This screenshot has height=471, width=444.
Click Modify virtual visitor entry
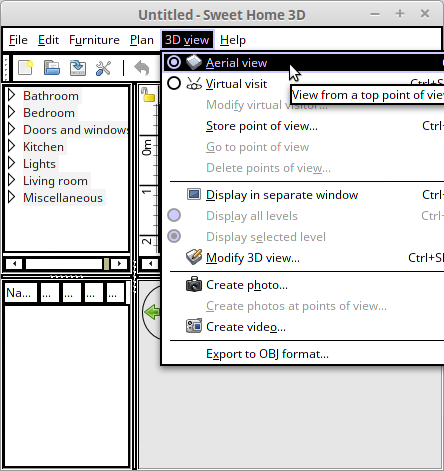pos(303,105)
